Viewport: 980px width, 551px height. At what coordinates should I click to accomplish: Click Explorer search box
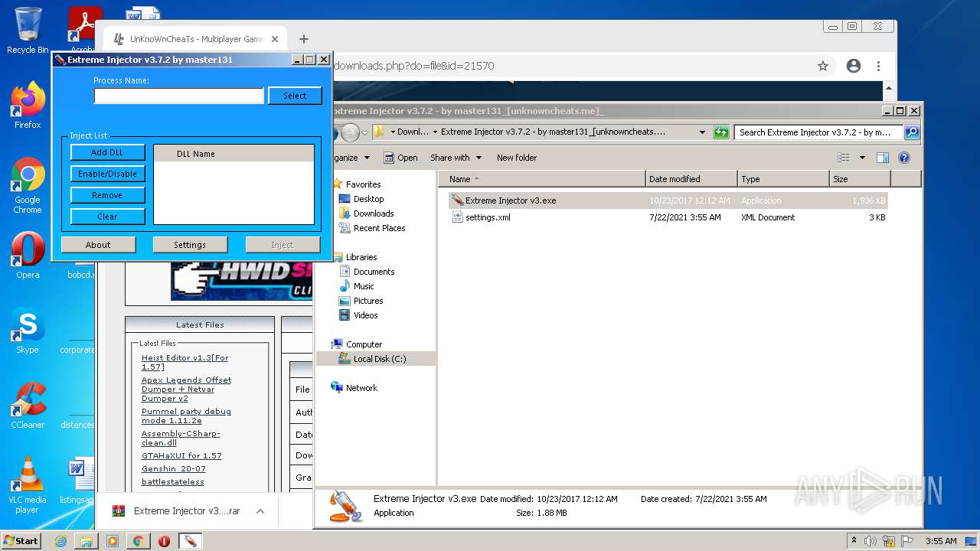818,132
